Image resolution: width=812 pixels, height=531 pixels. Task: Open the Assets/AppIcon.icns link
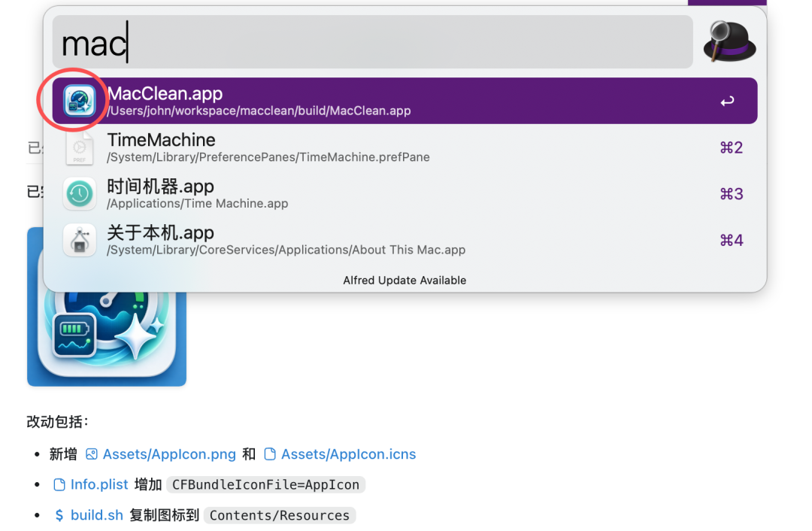[x=349, y=454]
